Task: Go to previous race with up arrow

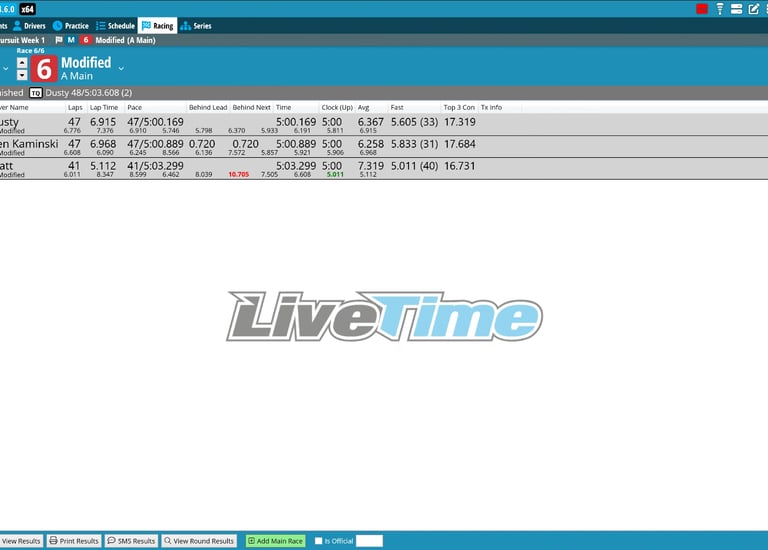Action: 22,63
